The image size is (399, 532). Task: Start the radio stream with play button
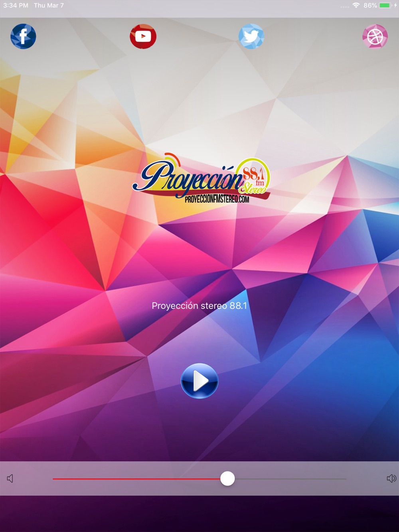[x=199, y=381]
